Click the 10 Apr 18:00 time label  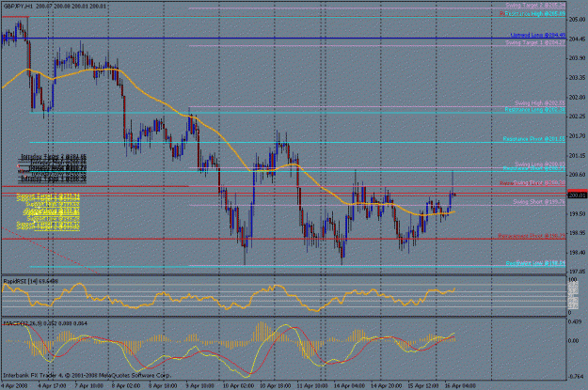point(276,385)
